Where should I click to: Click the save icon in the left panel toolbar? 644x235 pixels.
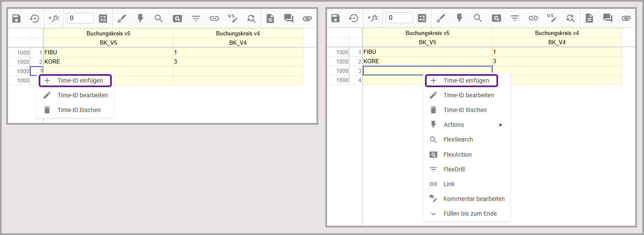click(x=16, y=18)
